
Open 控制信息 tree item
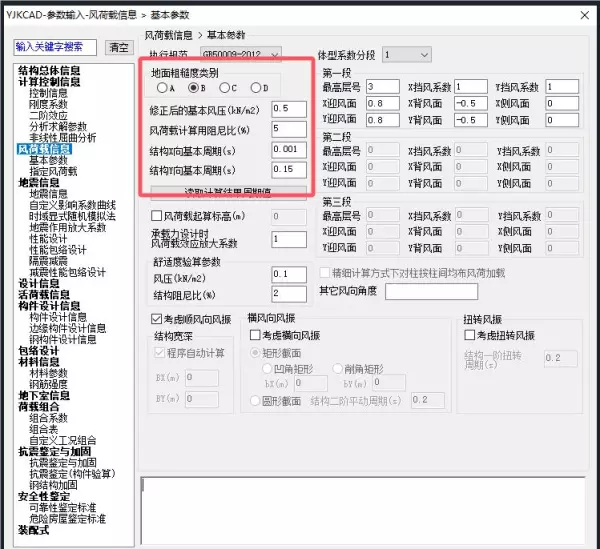pos(48,93)
